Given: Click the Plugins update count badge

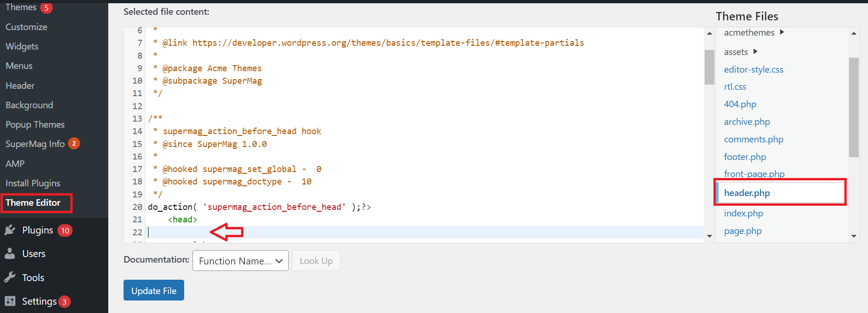Looking at the screenshot, I should 65,230.
